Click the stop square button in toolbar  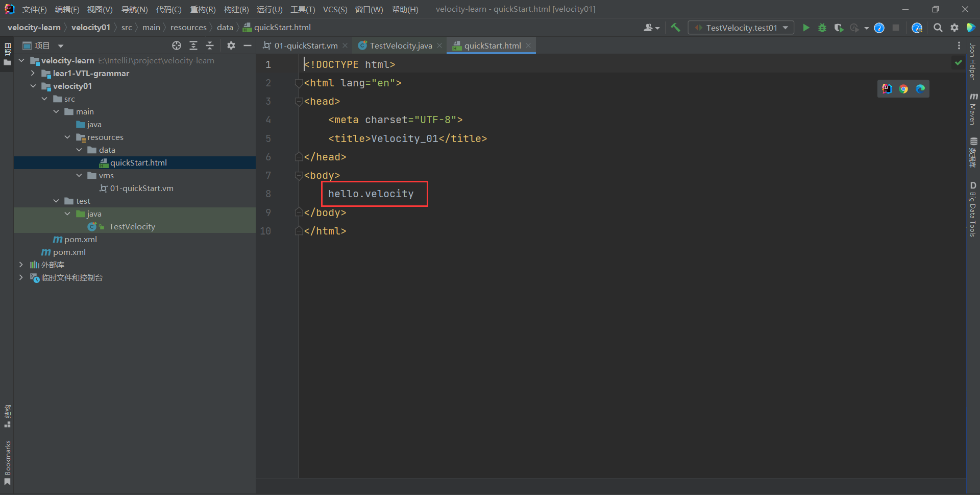(896, 28)
